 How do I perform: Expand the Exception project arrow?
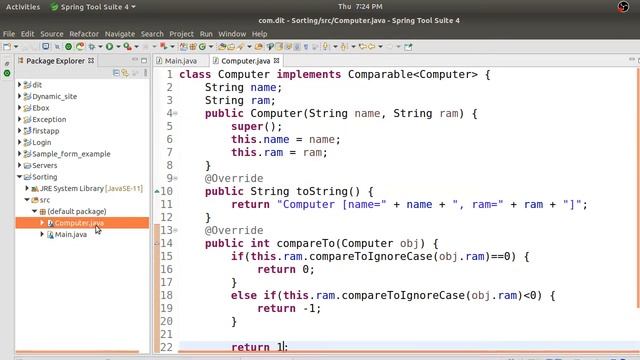[x=19, y=119]
